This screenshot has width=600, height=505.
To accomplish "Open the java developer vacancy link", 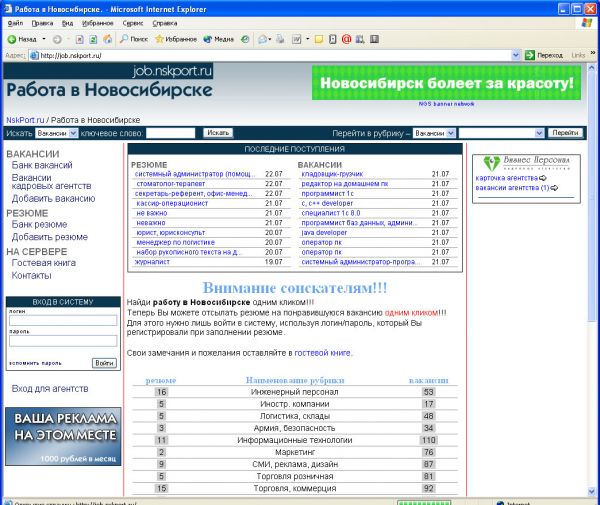I will point(324,233).
